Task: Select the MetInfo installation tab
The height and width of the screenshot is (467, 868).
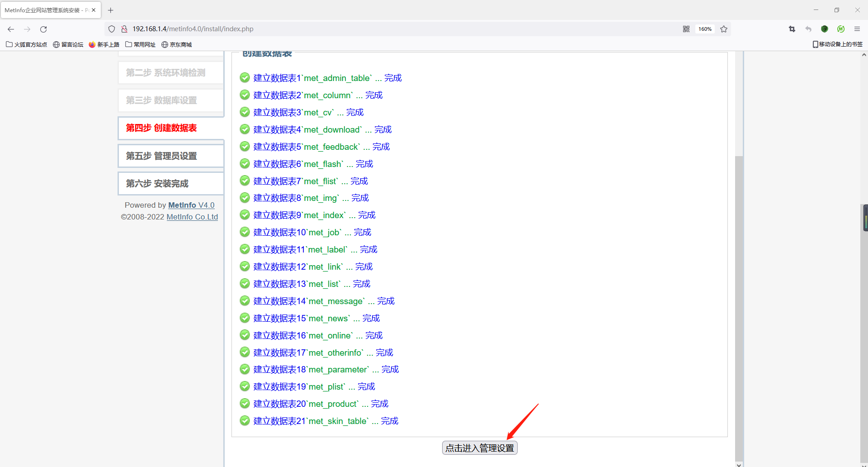Action: [51, 10]
